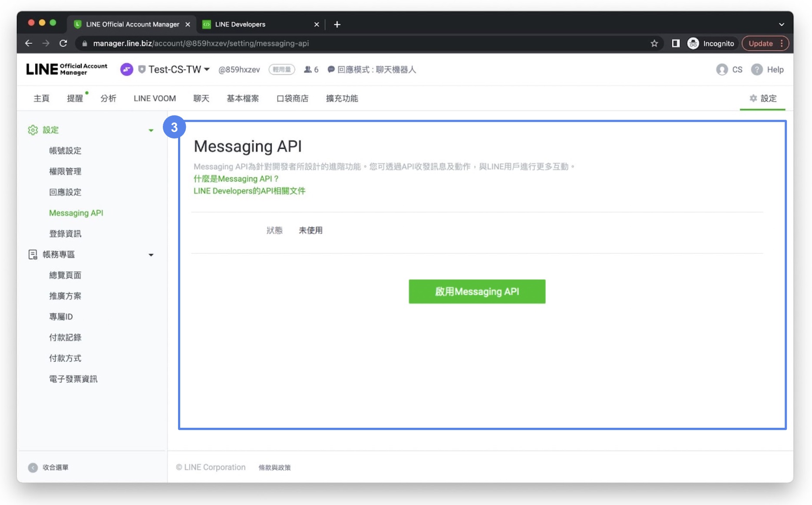Click the Incognito profile icon

pyautogui.click(x=693, y=43)
